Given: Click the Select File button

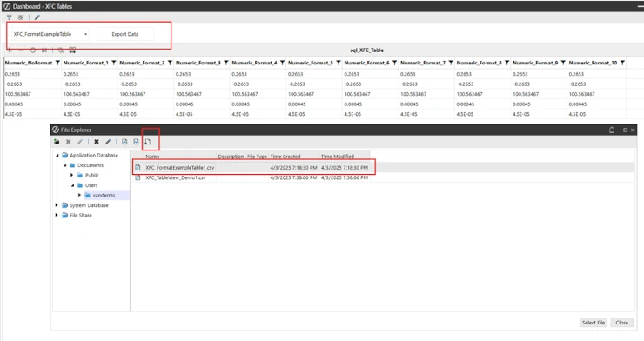Looking at the screenshot, I should (594, 323).
